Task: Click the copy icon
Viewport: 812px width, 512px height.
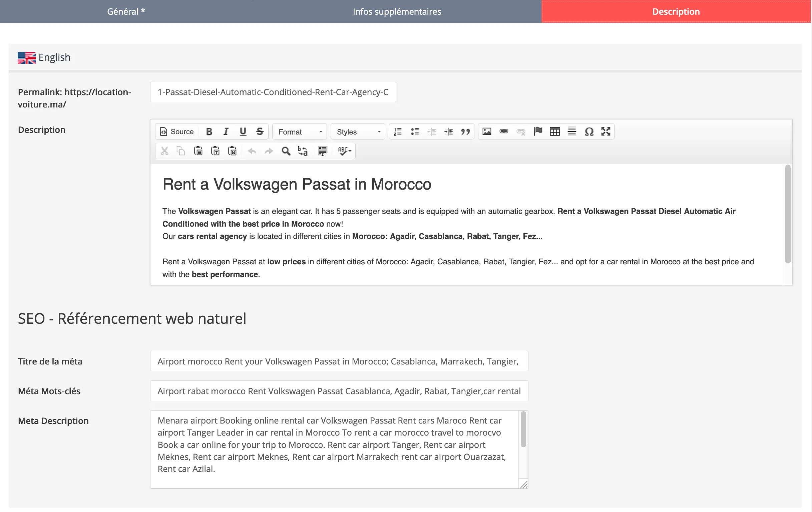Action: click(x=181, y=151)
